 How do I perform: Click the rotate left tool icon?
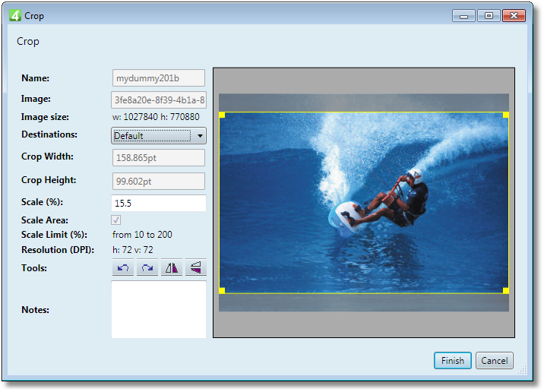pyautogui.click(x=123, y=268)
